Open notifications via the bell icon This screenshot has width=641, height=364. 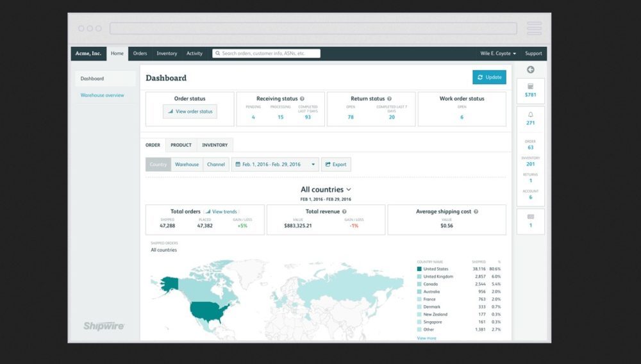pos(530,113)
